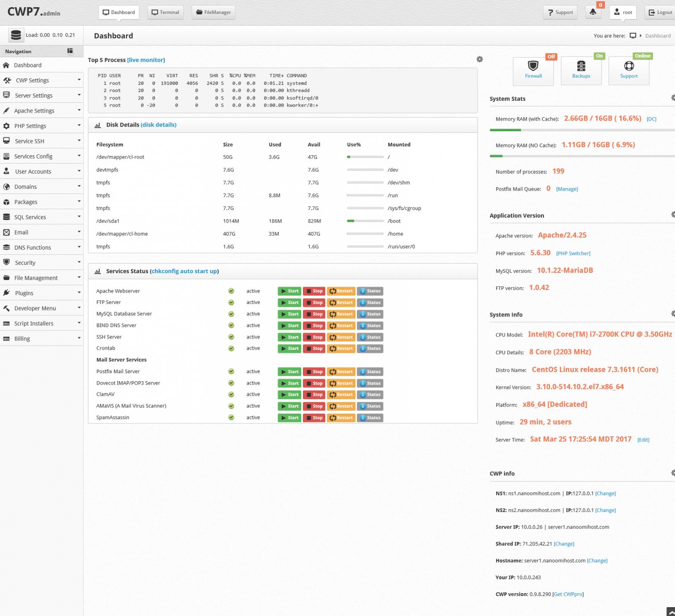
Task: Open the FileManager tab
Action: (213, 12)
